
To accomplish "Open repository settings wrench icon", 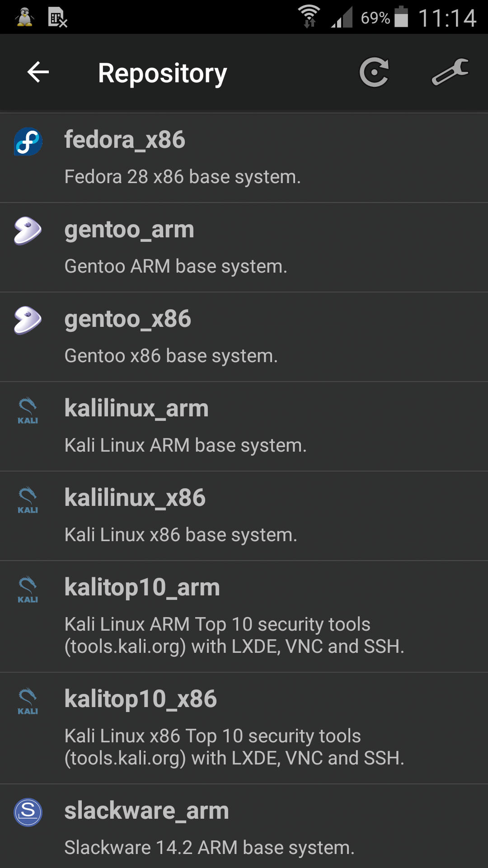I will 450,72.
